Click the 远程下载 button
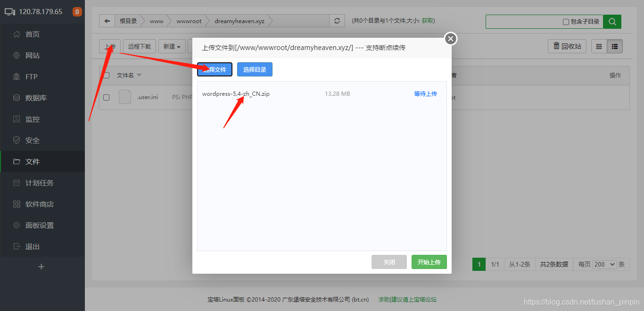 tap(140, 46)
